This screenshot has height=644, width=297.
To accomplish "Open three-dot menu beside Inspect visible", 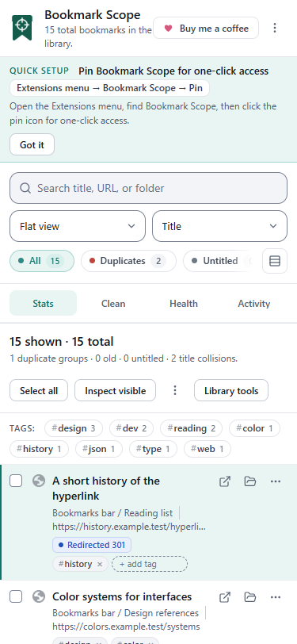I will coord(175,390).
